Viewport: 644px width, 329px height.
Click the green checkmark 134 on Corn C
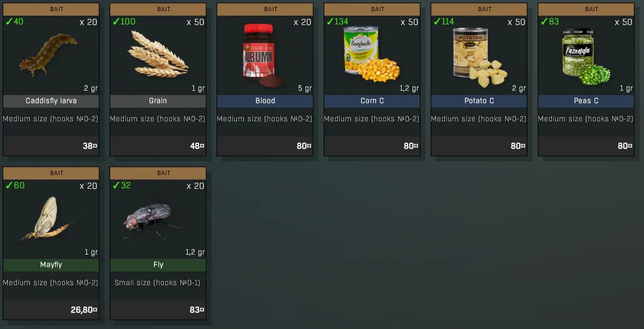pos(337,21)
